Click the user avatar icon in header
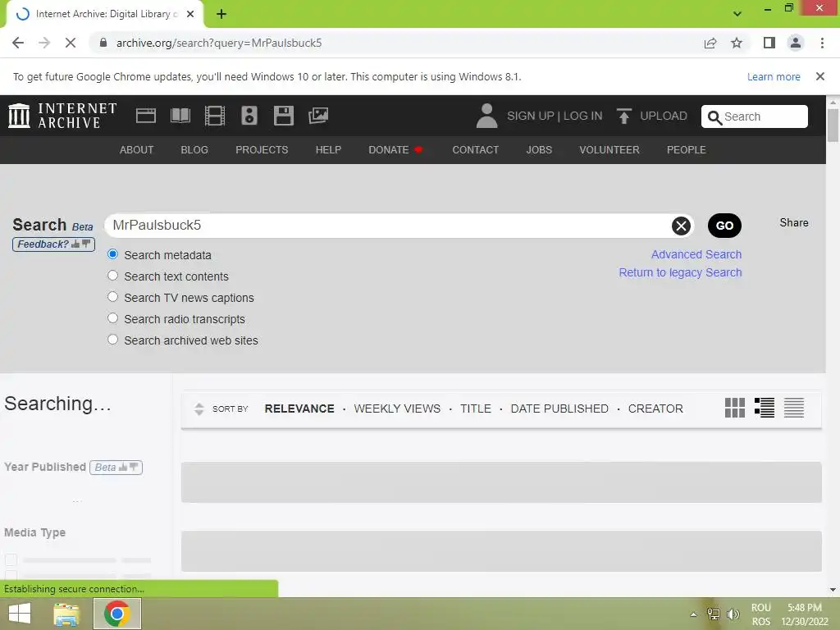840x630 pixels. [x=486, y=116]
